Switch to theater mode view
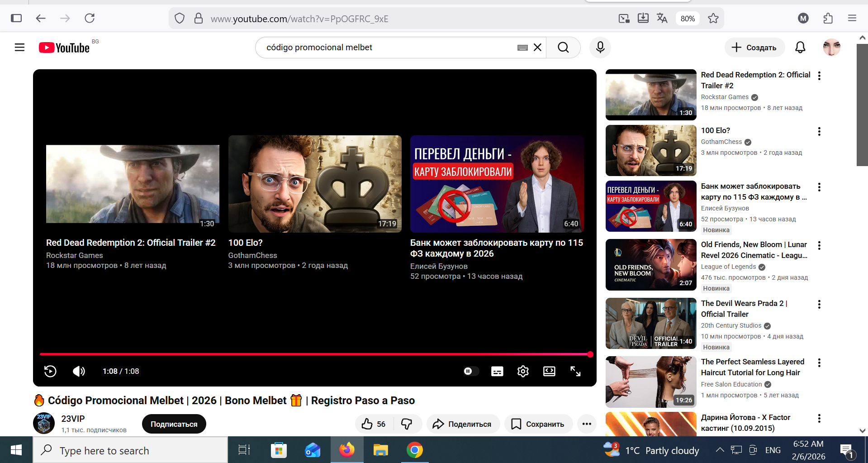This screenshot has width=868, height=463. point(549,371)
